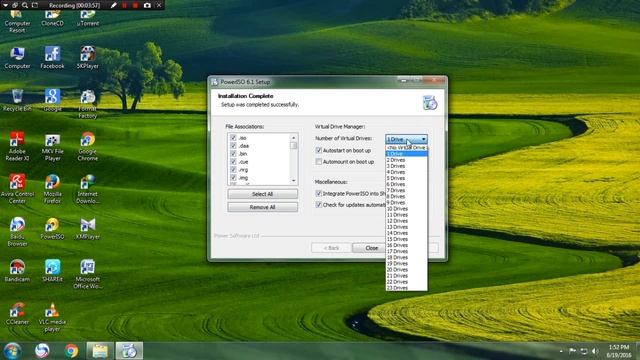Choose 23 Drives from the list

pyautogui.click(x=407, y=288)
